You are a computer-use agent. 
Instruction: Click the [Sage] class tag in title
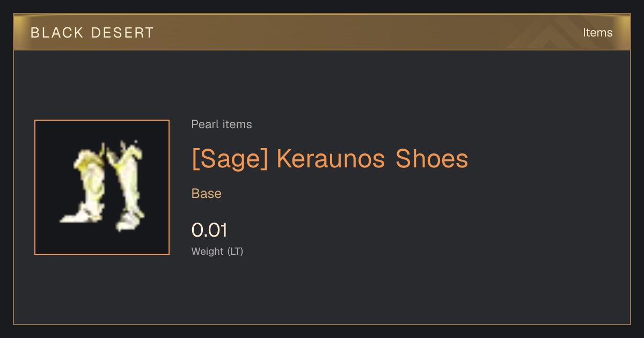click(230, 159)
